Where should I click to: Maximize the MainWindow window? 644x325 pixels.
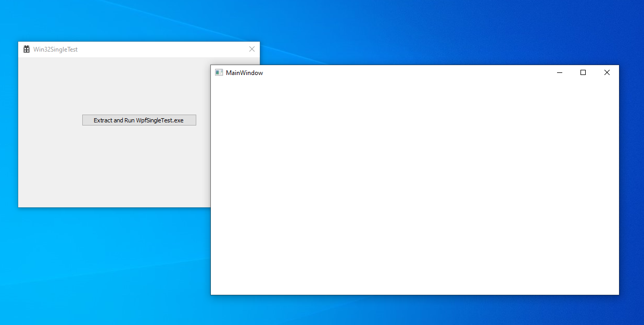pyautogui.click(x=583, y=73)
